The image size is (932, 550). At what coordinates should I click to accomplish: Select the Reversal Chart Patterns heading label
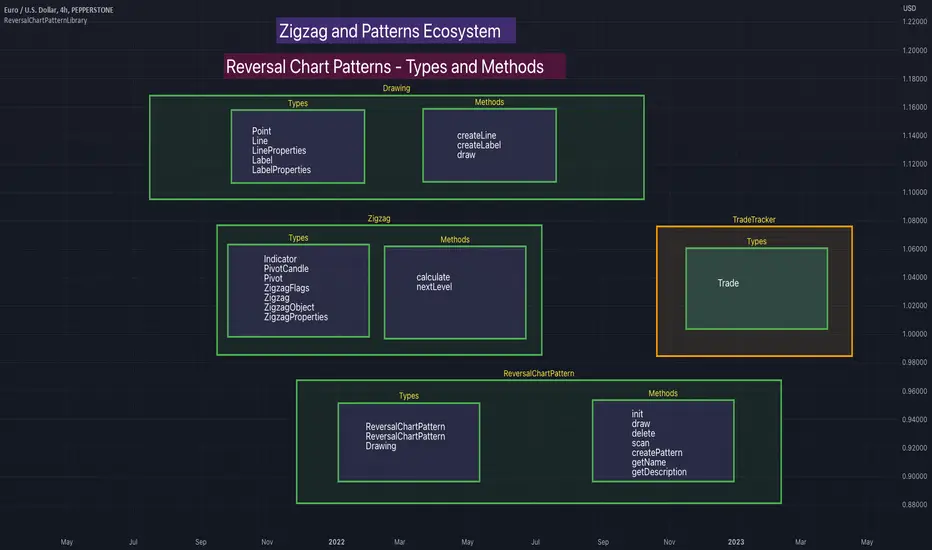tap(395, 66)
